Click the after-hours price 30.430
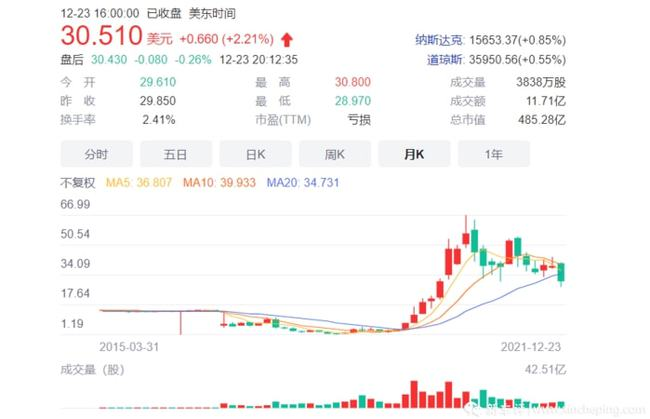The height and width of the screenshot is (419, 650). coord(109,60)
